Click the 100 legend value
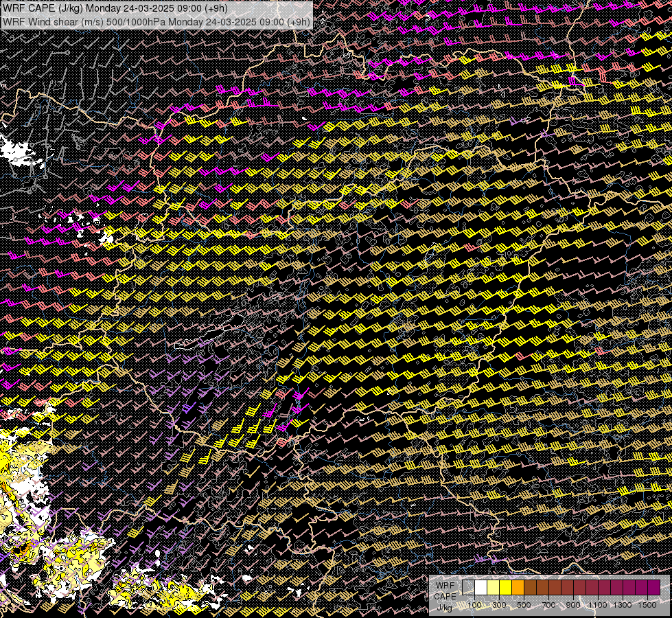Viewport: 672px width, 618px height. [474, 605]
